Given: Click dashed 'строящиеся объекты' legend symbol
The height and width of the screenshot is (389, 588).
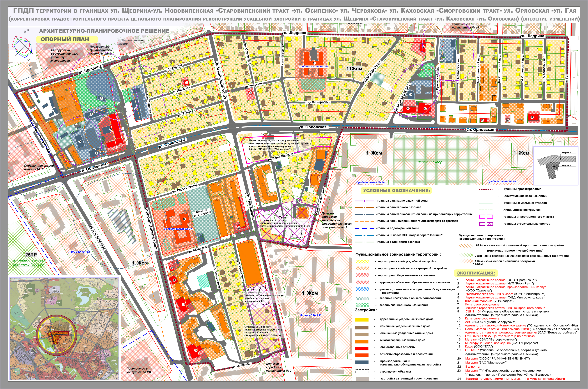Looking at the screenshot, I should (x=362, y=371).
